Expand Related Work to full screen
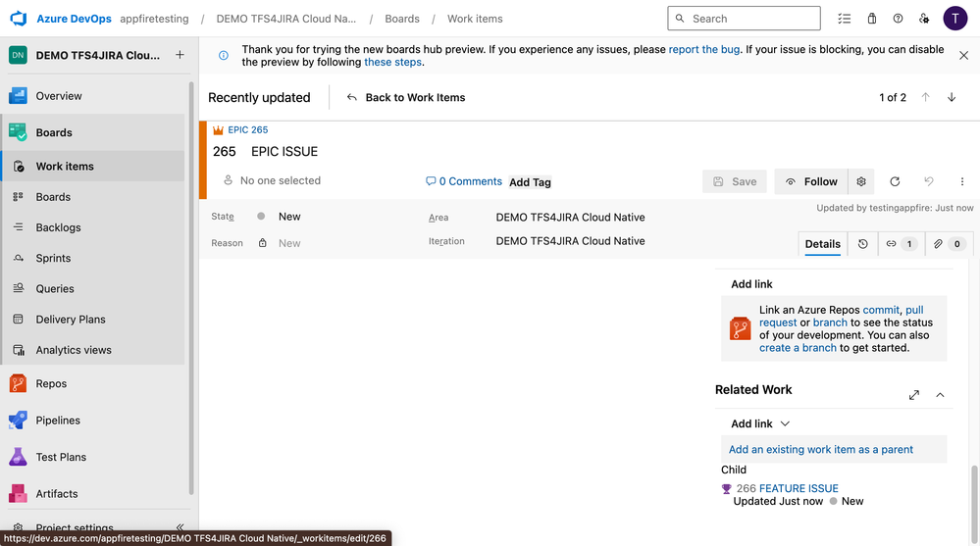980x546 pixels. click(x=913, y=395)
